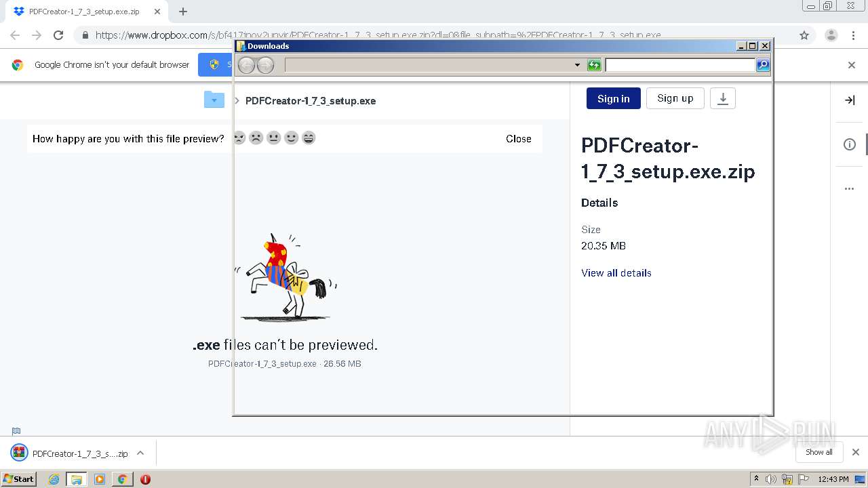Screen dimensions: 868x488
Task: Click the search field in the Downloads window
Action: pyautogui.click(x=680, y=65)
